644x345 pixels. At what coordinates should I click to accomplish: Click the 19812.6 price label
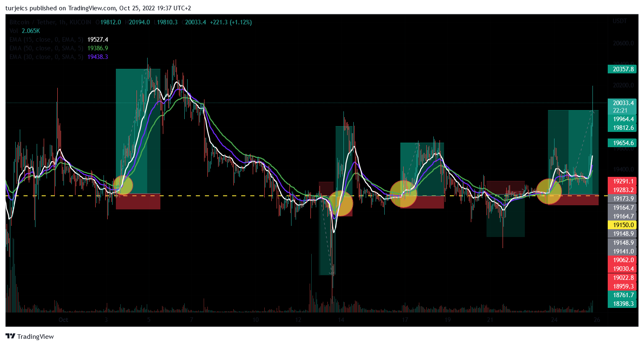[622, 128]
